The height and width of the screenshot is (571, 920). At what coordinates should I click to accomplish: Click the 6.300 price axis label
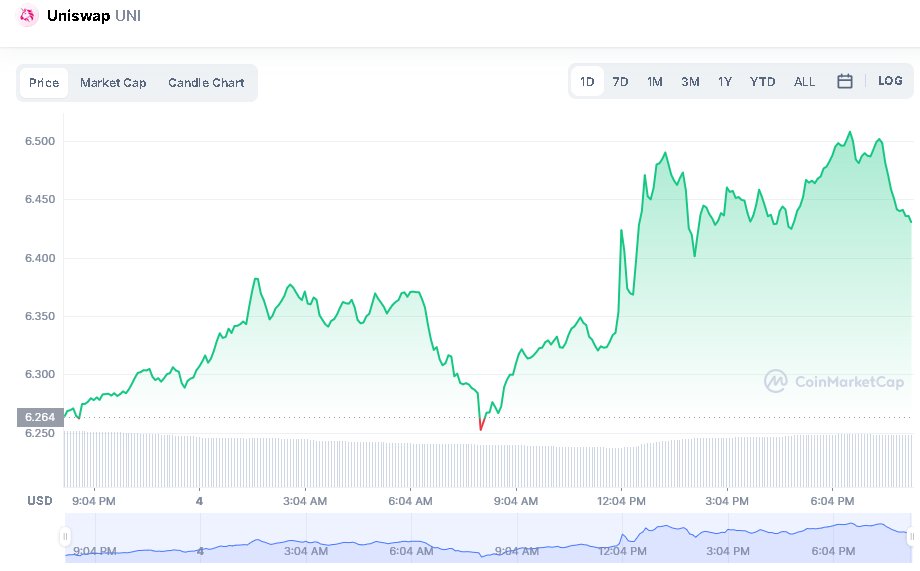tap(40, 374)
